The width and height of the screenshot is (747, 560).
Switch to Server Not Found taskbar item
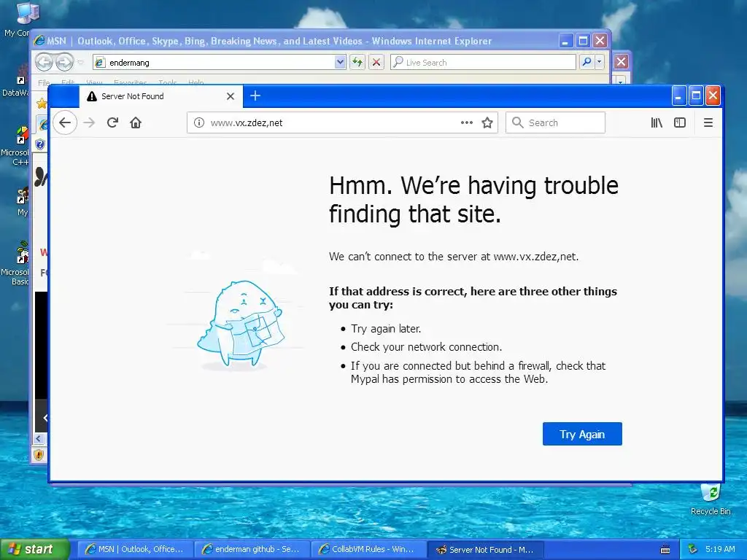pos(485,550)
